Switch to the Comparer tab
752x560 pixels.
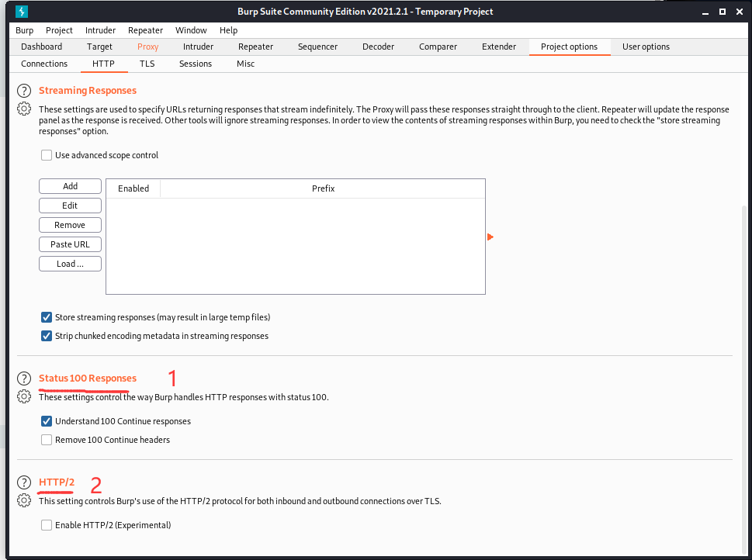438,47
